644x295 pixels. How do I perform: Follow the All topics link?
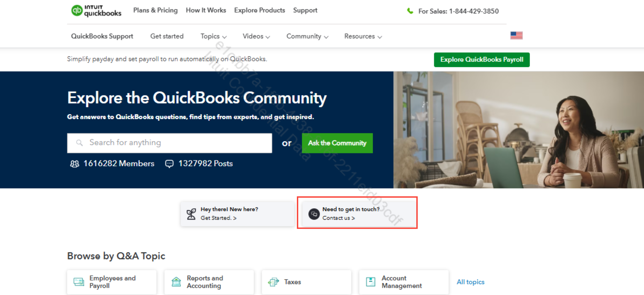[470, 282]
